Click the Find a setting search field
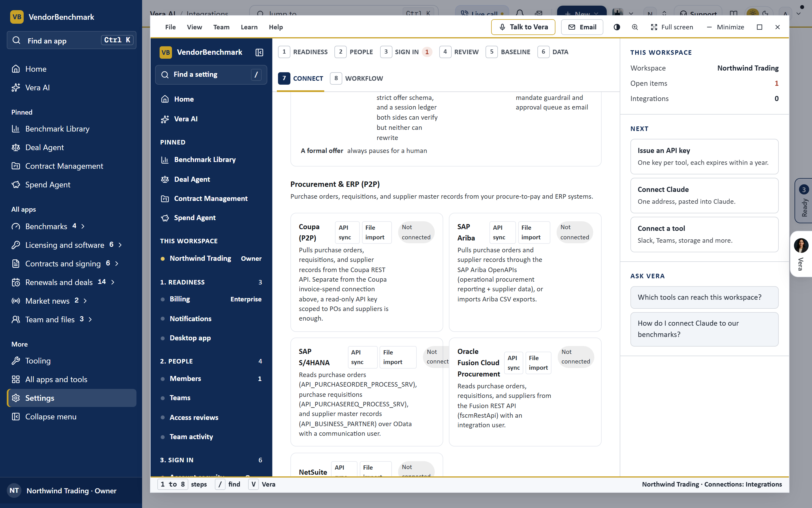This screenshot has height=508, width=812. click(x=211, y=75)
